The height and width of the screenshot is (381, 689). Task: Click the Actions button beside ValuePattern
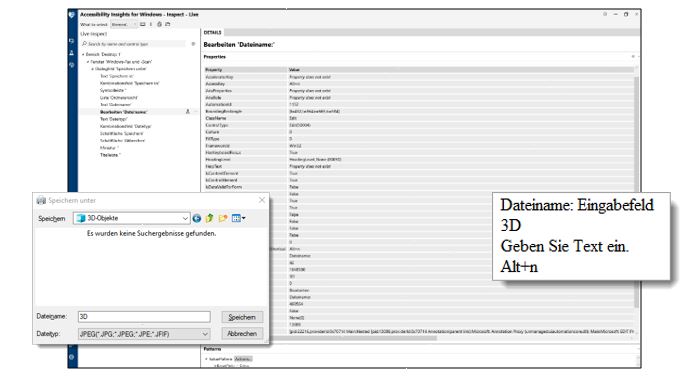pyautogui.click(x=243, y=359)
